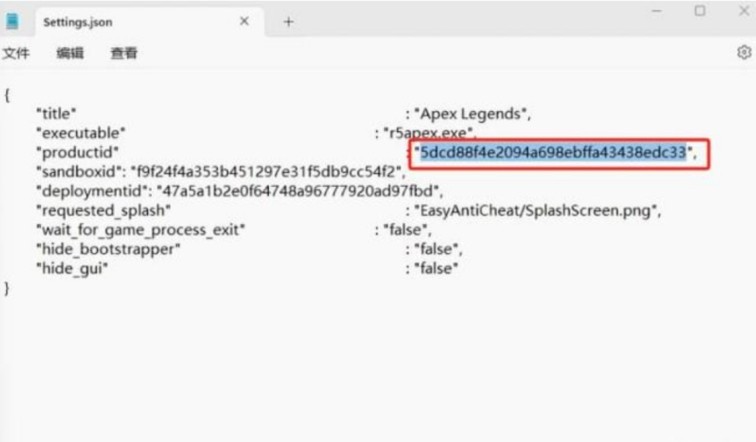
Task: Close the Notepad window
Action: click(x=740, y=11)
